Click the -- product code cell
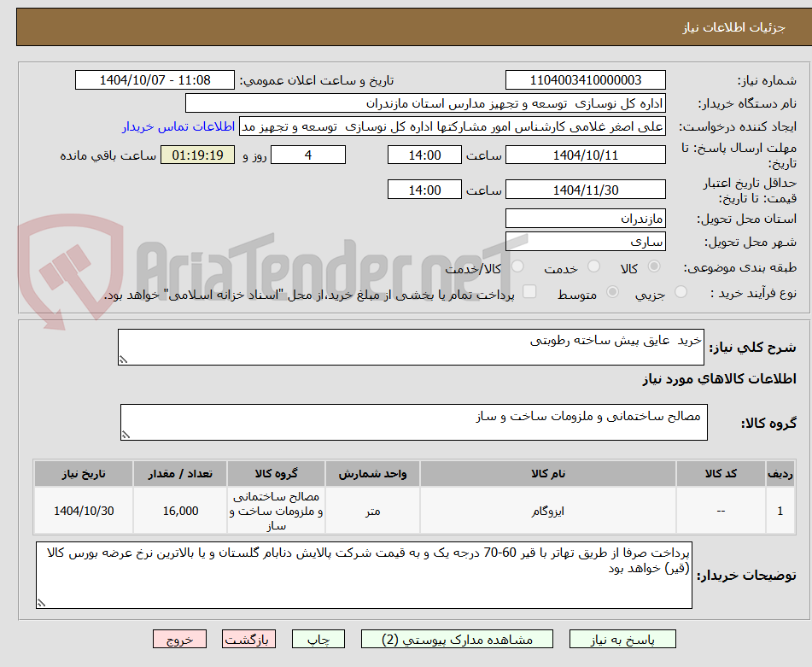This screenshot has height=667, width=812. coord(721,511)
